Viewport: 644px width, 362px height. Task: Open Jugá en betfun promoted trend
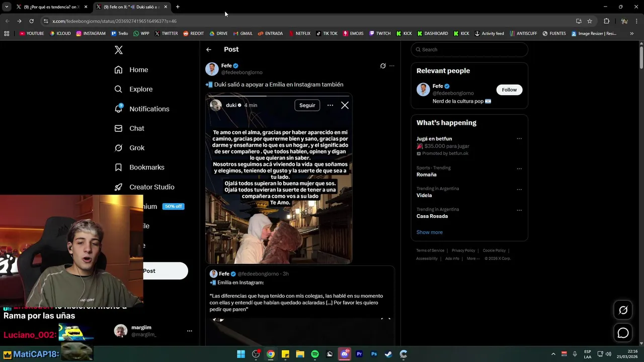(x=434, y=139)
